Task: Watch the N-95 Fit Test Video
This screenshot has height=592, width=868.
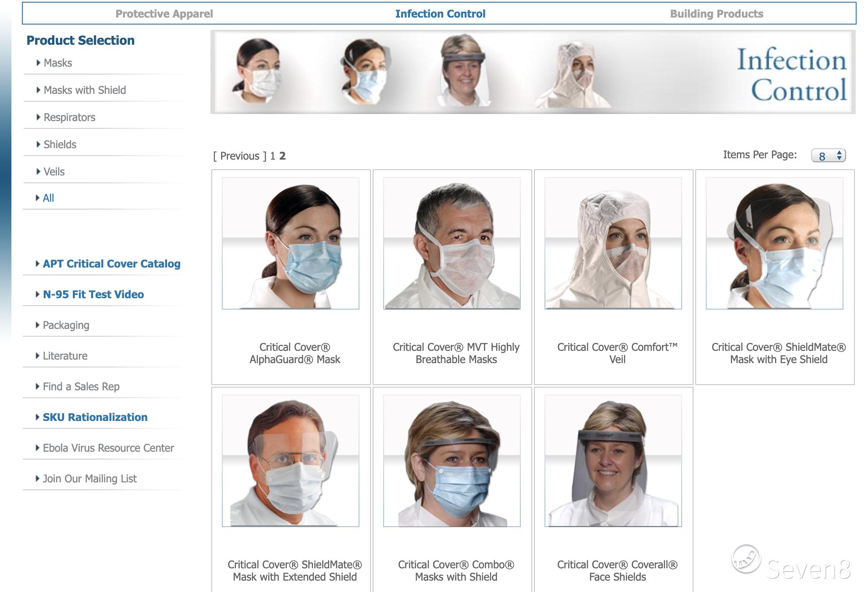Action: click(93, 294)
